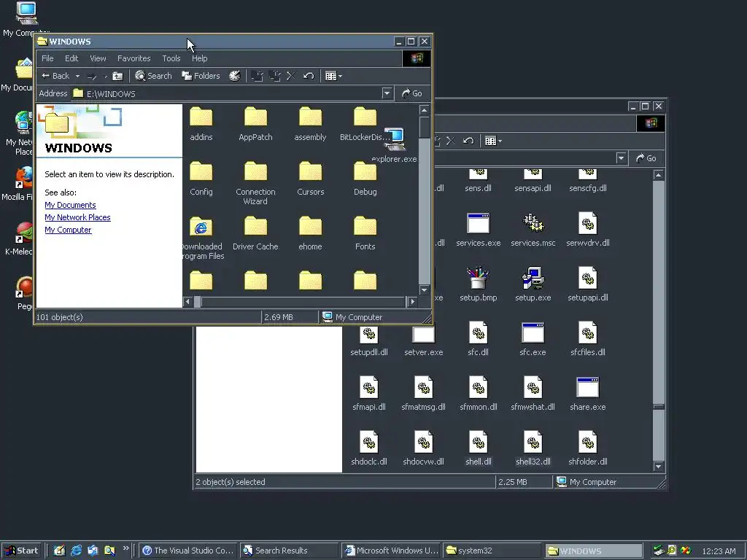Click scroll-right arrow of WINDOWS horizontal scrollbar
This screenshot has height=560, width=747.
[x=413, y=301]
